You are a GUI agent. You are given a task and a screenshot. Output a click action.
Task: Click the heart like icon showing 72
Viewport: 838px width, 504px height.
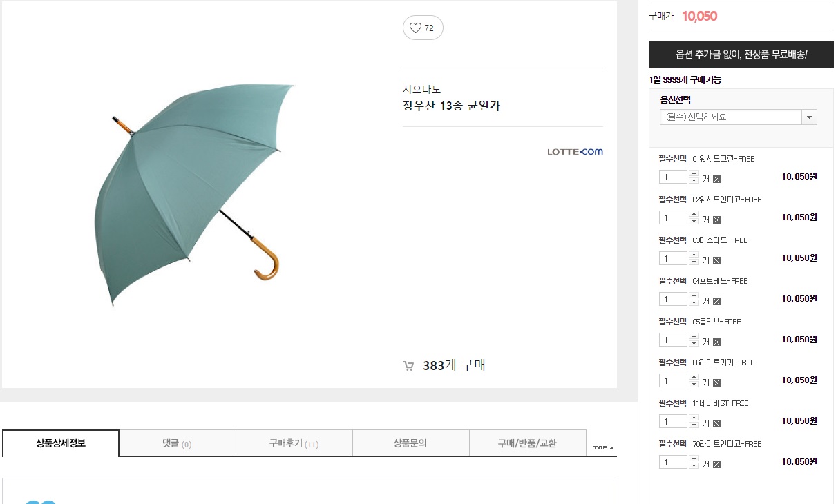tap(422, 28)
